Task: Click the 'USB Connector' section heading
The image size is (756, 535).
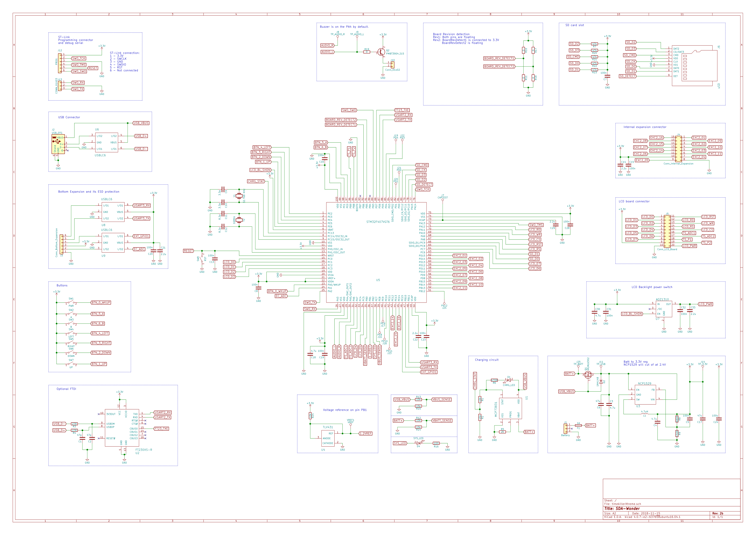Action: coord(69,117)
